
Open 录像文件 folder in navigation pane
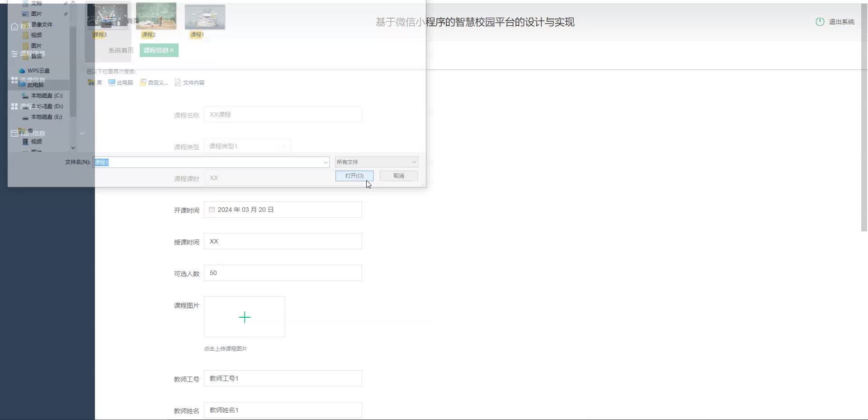point(42,24)
